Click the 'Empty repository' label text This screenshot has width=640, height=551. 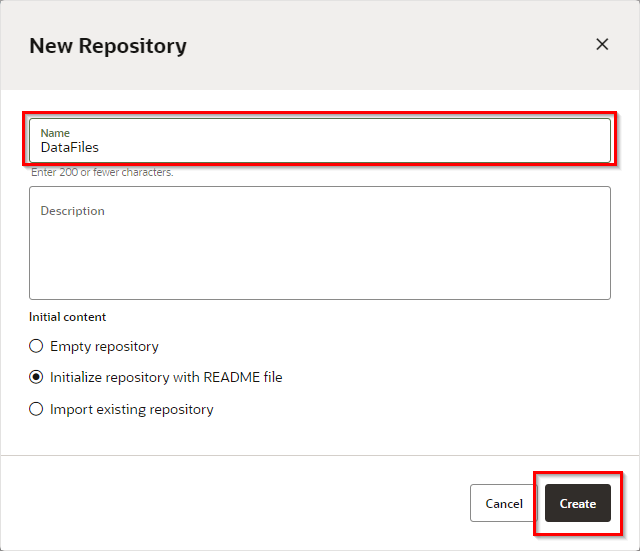click(x=104, y=346)
